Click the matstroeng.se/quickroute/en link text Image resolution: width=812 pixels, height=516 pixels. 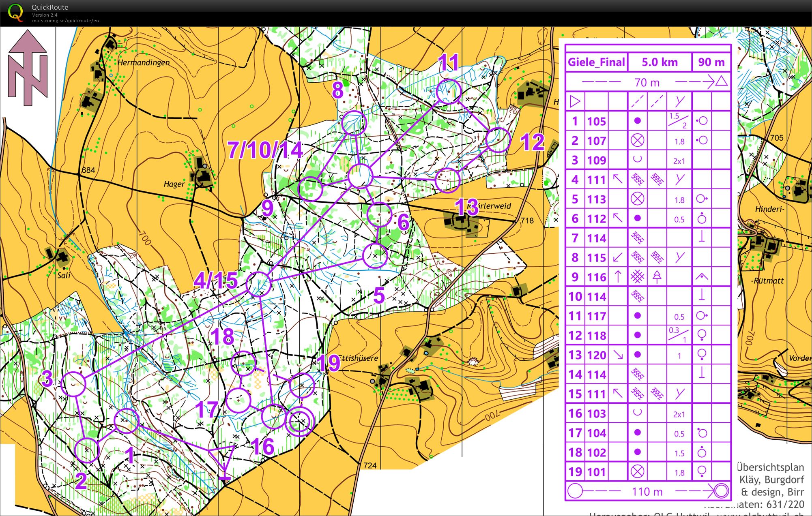click(65, 21)
